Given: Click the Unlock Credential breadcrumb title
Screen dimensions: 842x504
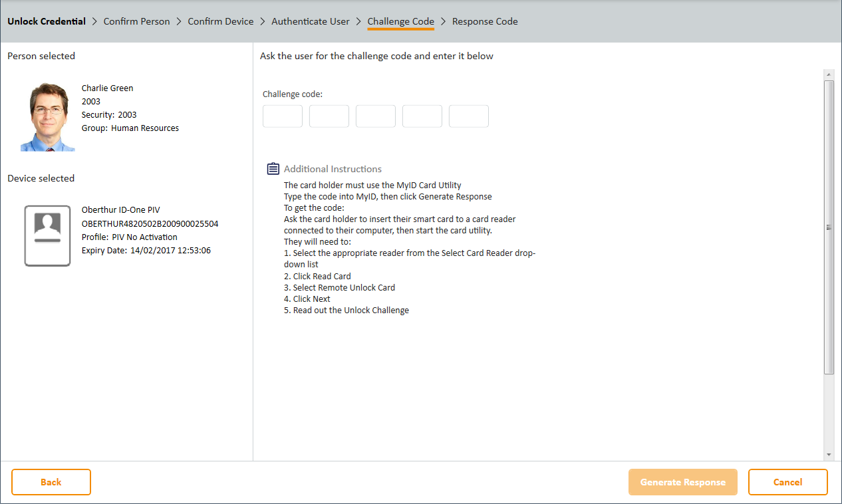Looking at the screenshot, I should click(47, 21).
